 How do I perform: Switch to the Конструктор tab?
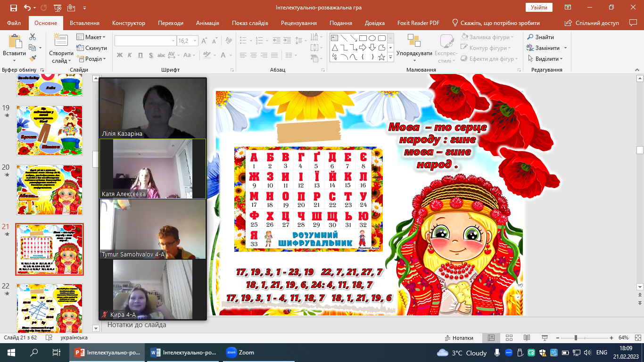coord(129,23)
